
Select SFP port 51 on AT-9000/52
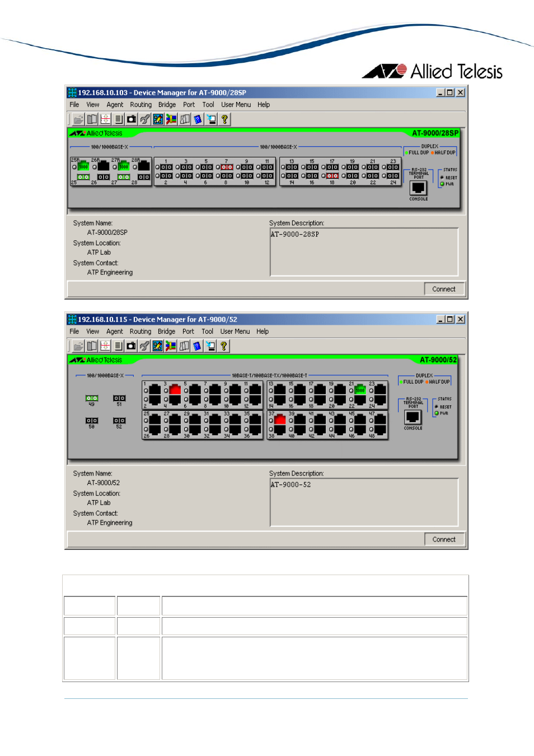tap(119, 398)
